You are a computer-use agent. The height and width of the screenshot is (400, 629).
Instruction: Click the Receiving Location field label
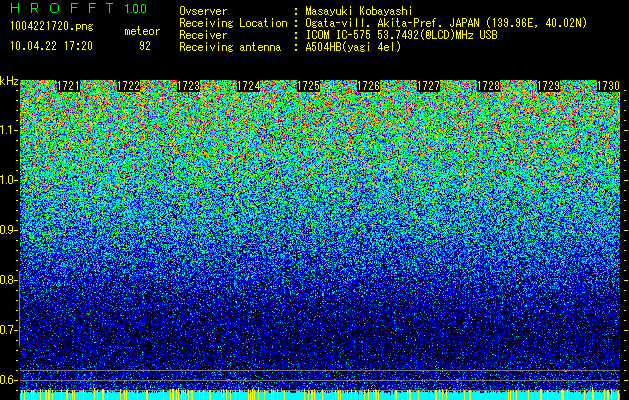click(233, 23)
